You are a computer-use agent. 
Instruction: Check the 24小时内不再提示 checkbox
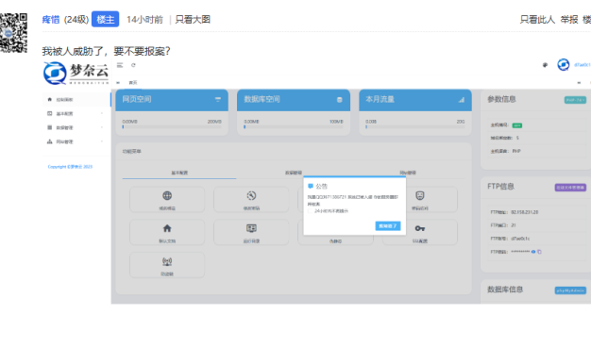click(311, 211)
